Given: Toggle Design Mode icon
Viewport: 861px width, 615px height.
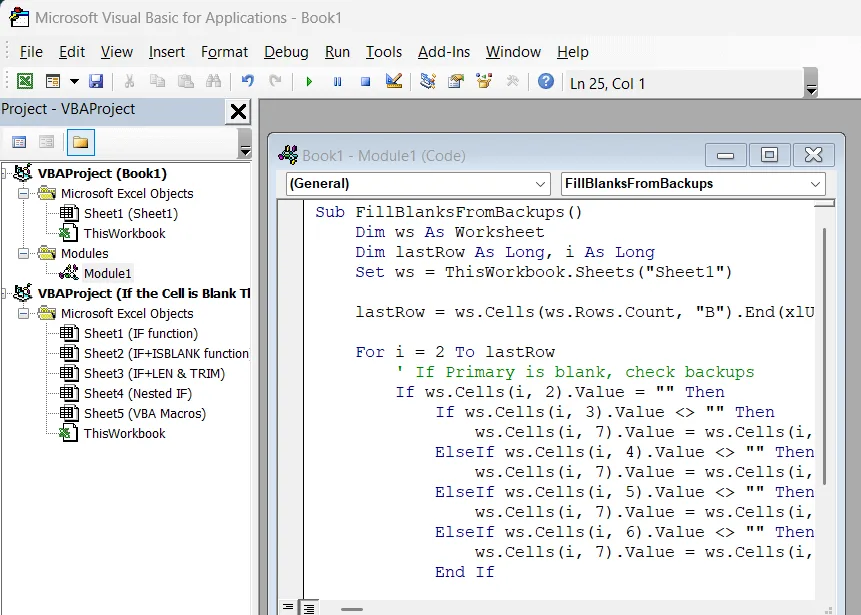Looking at the screenshot, I should (x=394, y=82).
